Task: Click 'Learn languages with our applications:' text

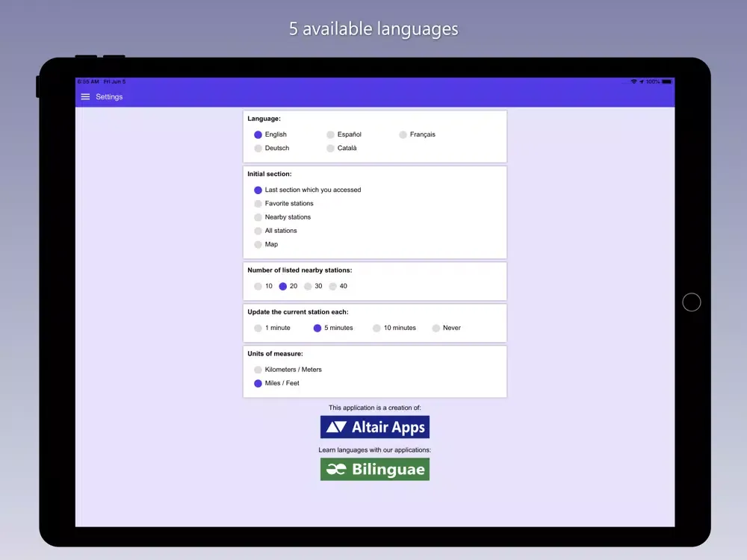Action: (375, 450)
